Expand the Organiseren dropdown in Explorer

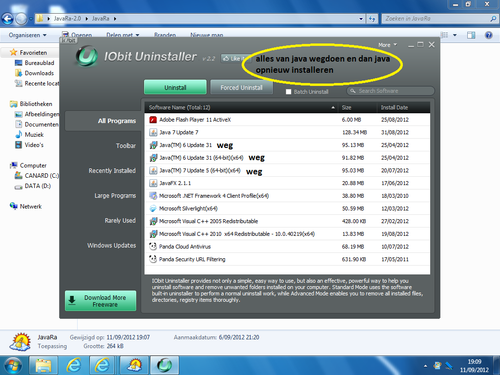point(28,35)
